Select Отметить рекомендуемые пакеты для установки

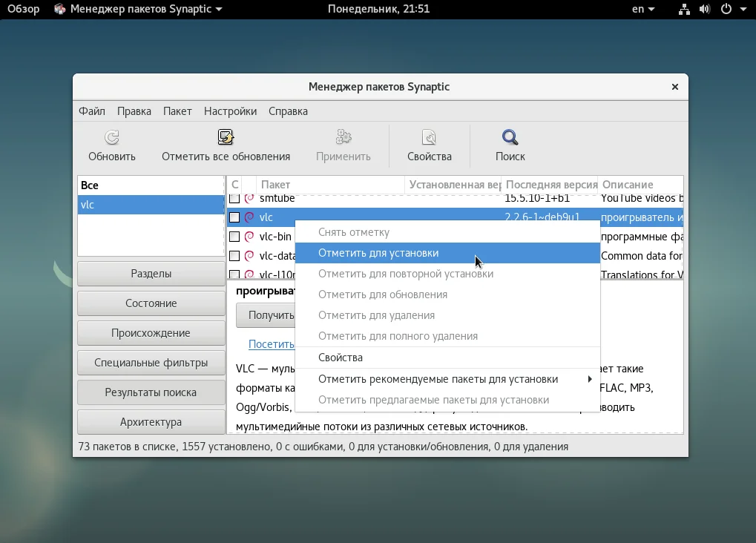tap(447, 379)
